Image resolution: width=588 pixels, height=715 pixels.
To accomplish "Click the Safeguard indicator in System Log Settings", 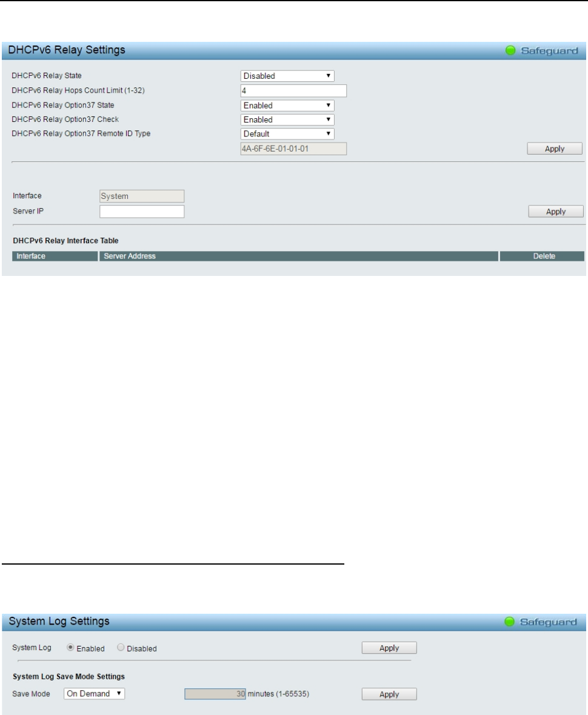I will (541, 622).
